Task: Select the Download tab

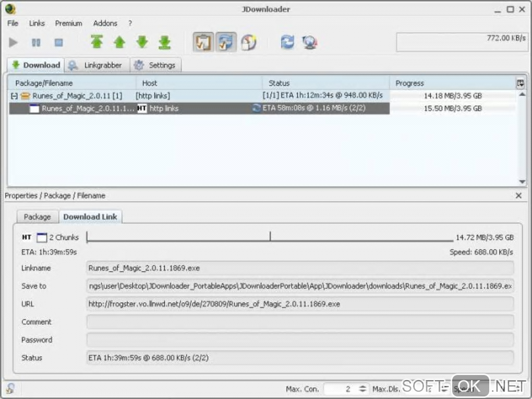Action: tap(35, 65)
